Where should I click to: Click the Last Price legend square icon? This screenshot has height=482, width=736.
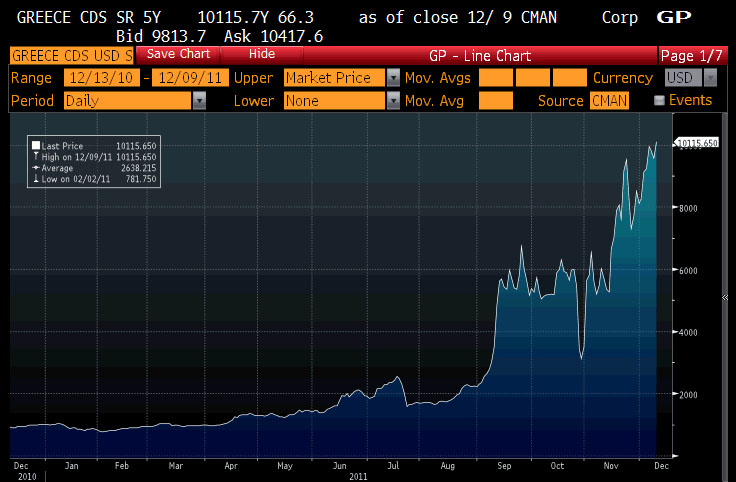[37, 146]
